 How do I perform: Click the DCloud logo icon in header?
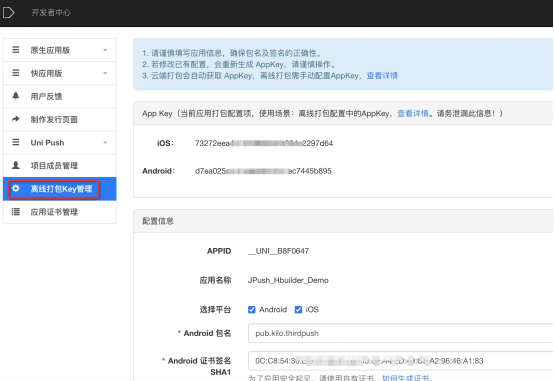click(x=8, y=13)
